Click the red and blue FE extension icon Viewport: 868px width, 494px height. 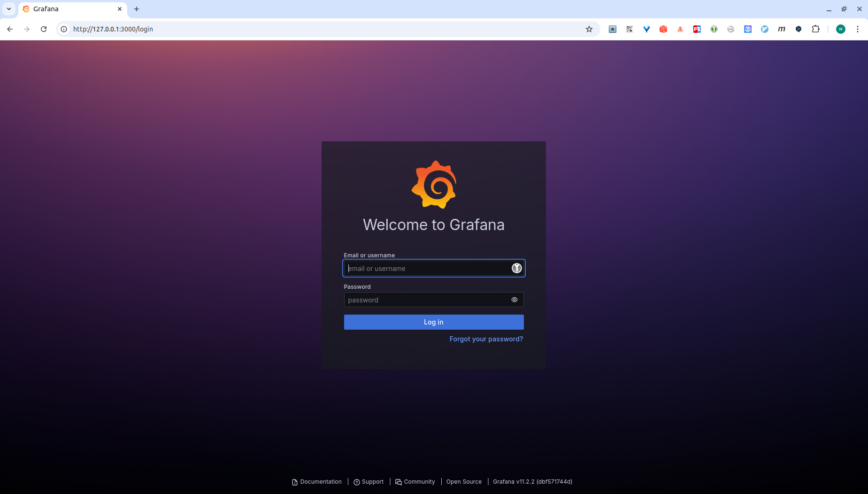tap(697, 29)
